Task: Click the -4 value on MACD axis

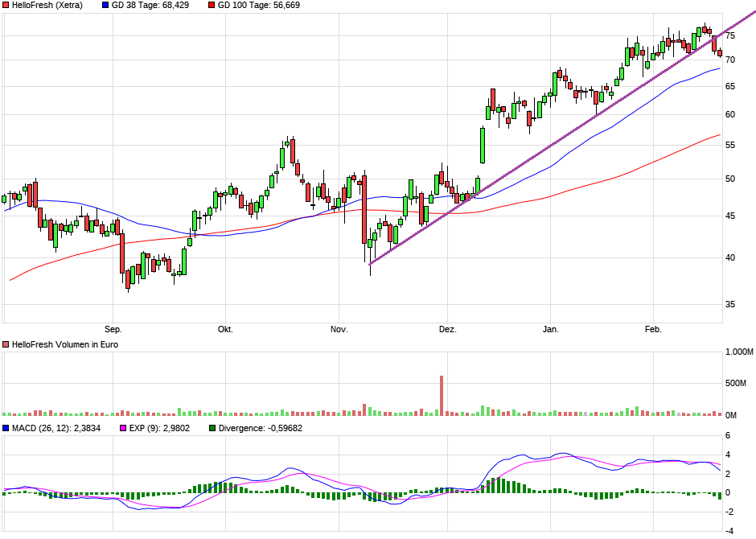Action: [729, 531]
